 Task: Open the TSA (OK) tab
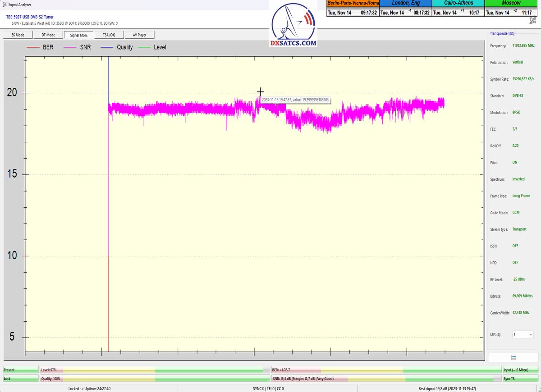[x=109, y=35]
